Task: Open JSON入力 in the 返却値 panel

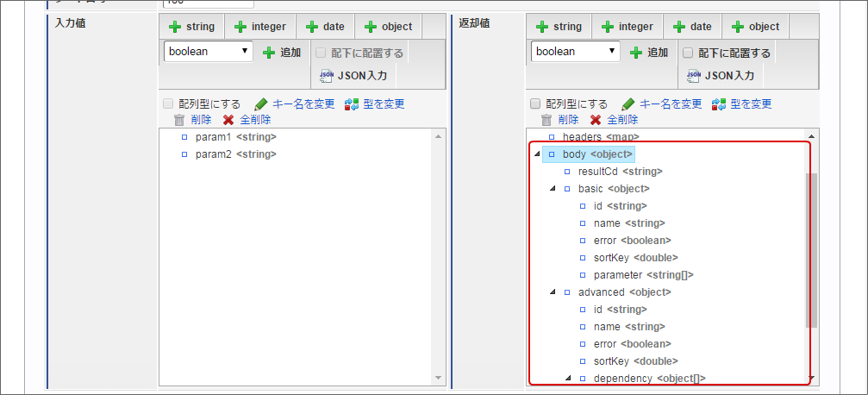Action: tap(721, 75)
